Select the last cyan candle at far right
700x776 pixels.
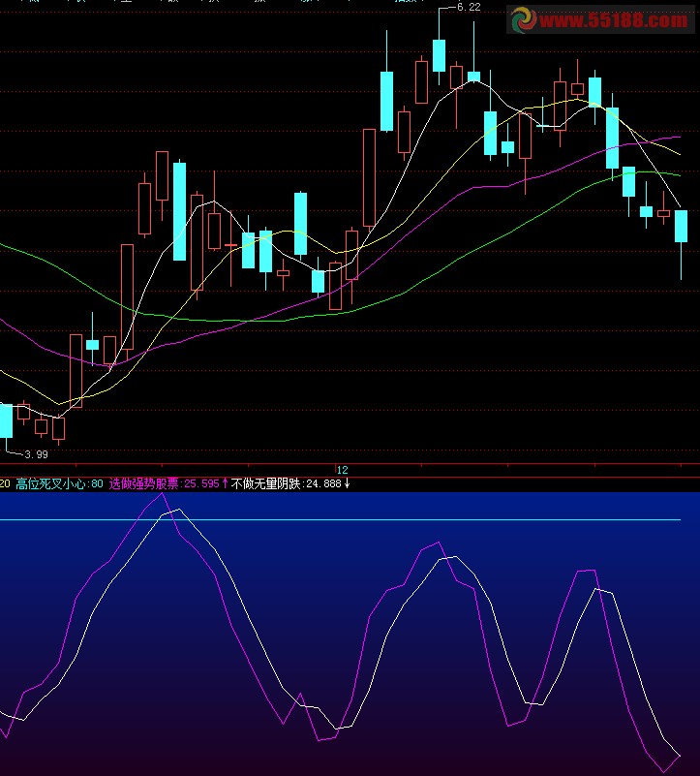[681, 226]
